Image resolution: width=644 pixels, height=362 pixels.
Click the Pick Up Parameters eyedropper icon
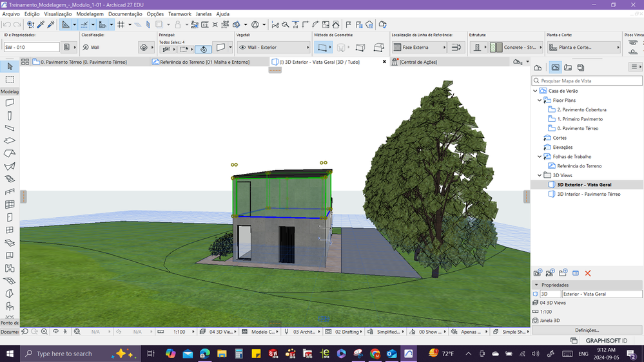click(x=41, y=24)
